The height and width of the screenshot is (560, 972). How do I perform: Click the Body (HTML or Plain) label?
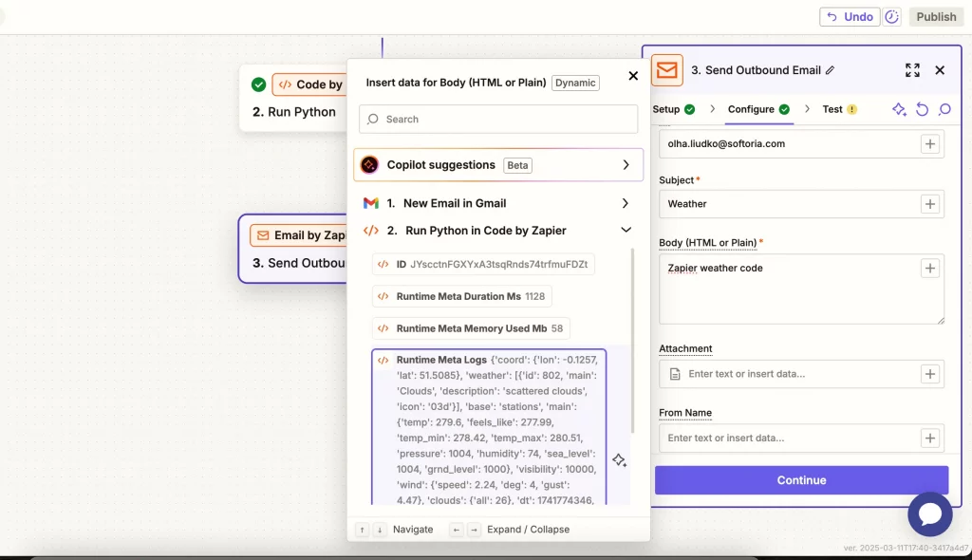point(707,242)
